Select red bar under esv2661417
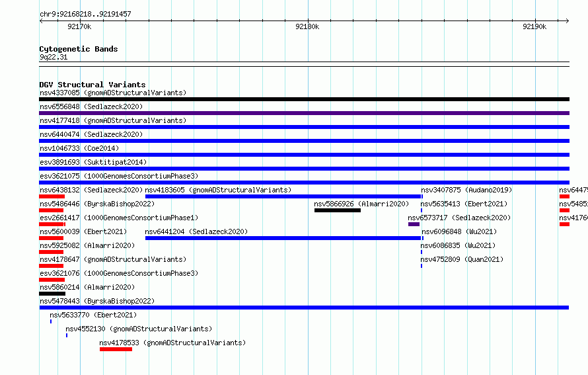 pos(52,224)
